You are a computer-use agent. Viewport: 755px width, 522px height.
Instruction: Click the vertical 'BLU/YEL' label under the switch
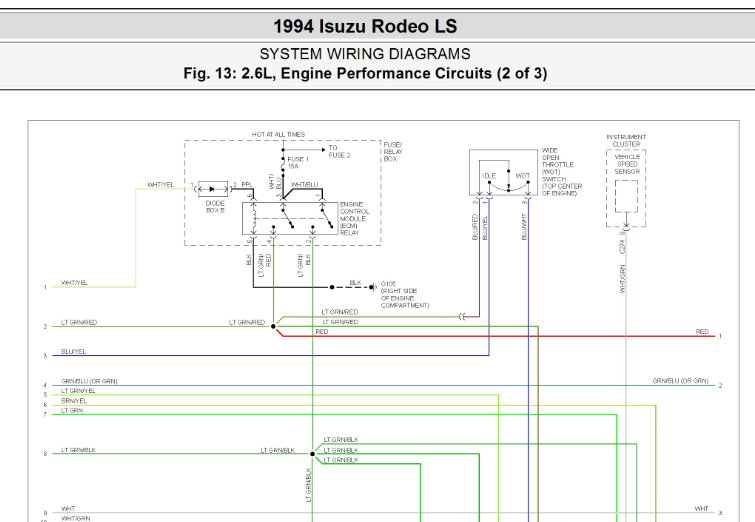pos(484,228)
